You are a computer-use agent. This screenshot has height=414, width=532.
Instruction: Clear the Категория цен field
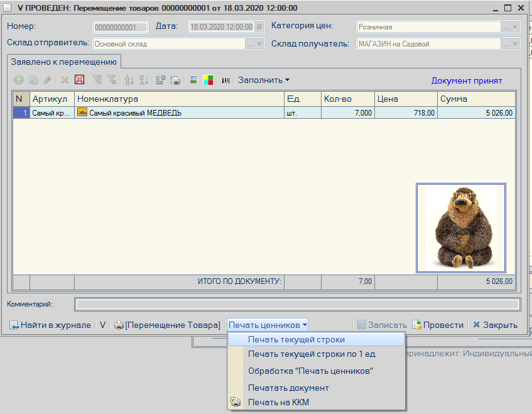pos(515,27)
